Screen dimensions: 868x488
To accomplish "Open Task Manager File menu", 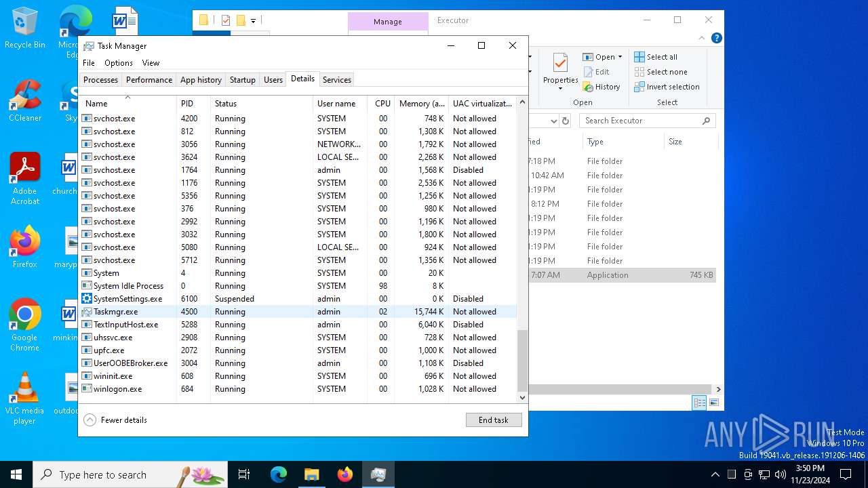I will [x=89, y=63].
